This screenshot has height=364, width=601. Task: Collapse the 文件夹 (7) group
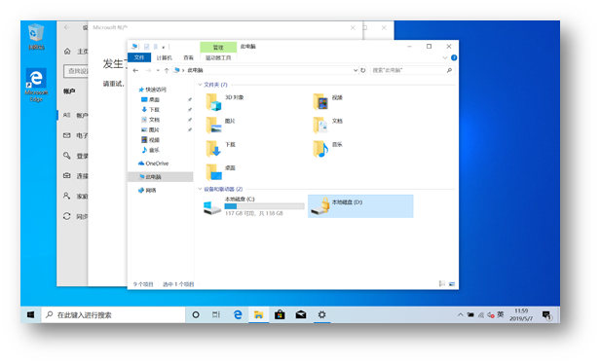(x=200, y=85)
